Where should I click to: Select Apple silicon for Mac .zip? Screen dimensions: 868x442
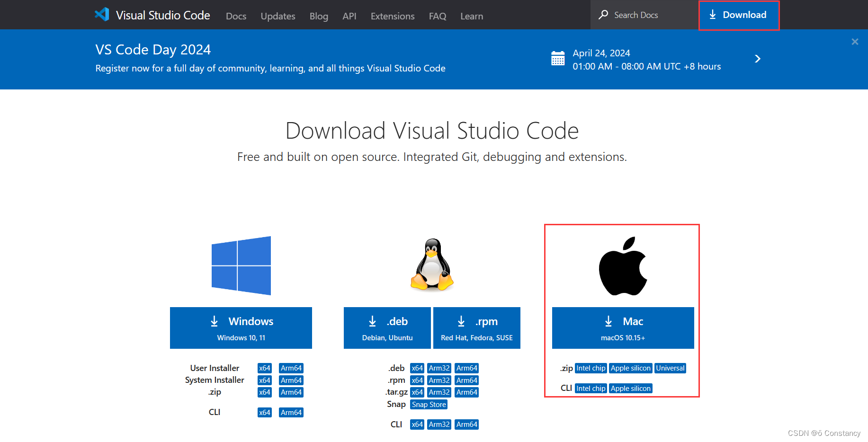[x=631, y=368]
